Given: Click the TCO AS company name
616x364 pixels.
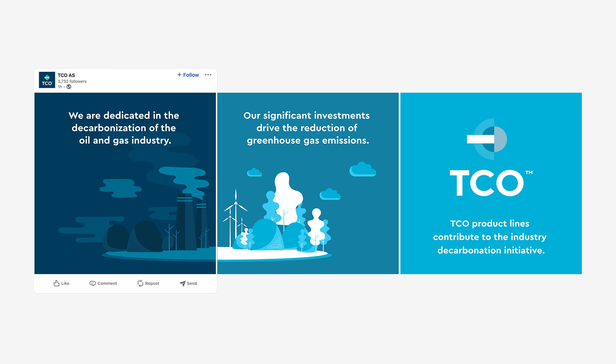Looking at the screenshot, I should tap(66, 75).
